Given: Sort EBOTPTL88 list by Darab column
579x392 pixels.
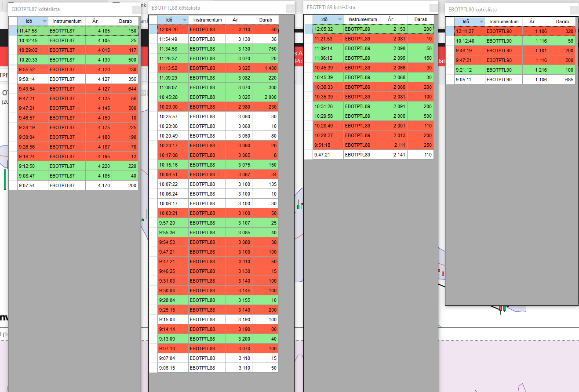Looking at the screenshot, I should [x=265, y=20].
